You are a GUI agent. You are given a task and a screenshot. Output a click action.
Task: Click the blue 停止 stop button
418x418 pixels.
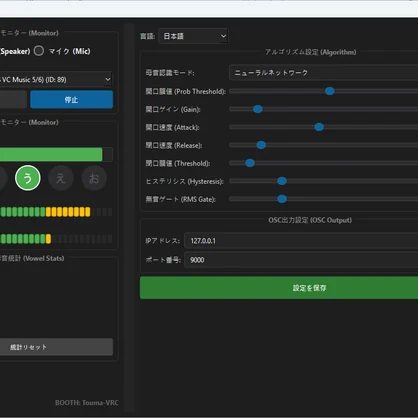pyautogui.click(x=71, y=100)
